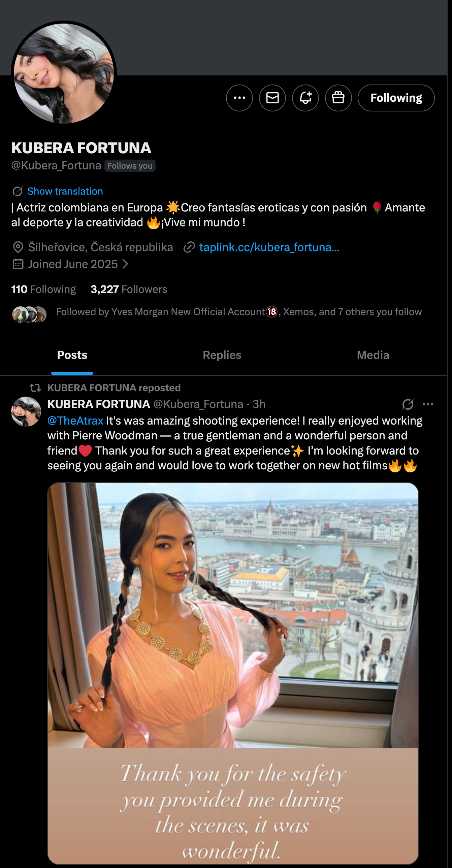
Task: Expand the Joined June 2025 chevron
Action: (x=125, y=264)
